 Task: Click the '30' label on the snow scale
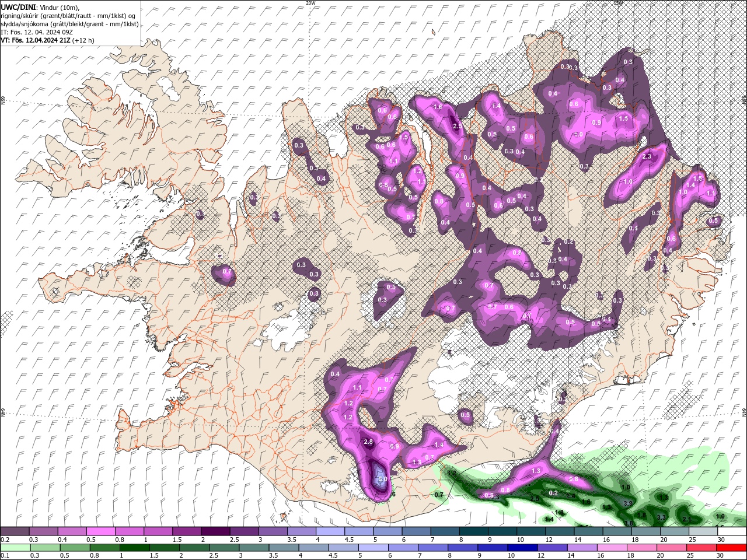click(x=721, y=540)
